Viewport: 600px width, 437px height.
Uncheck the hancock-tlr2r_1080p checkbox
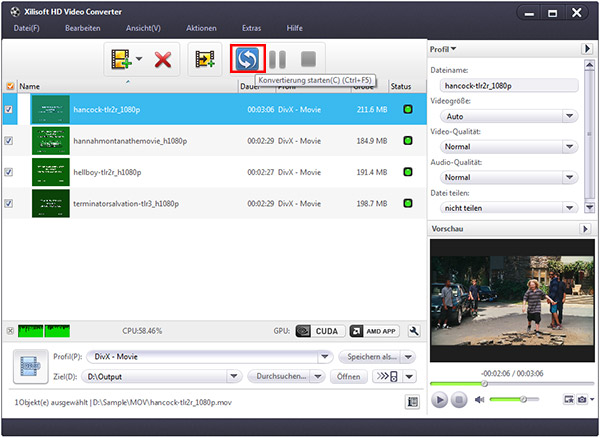[8, 109]
